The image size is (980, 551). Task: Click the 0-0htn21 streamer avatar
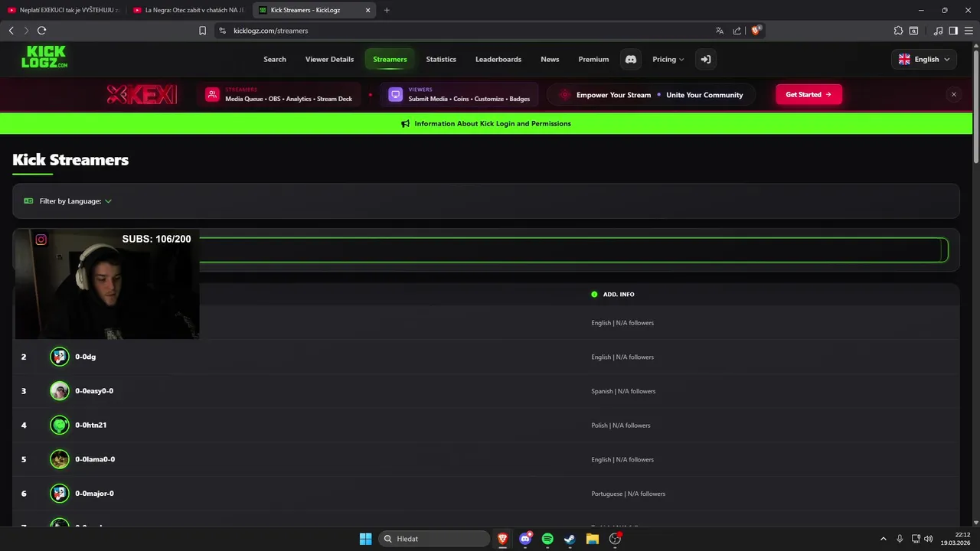60,425
